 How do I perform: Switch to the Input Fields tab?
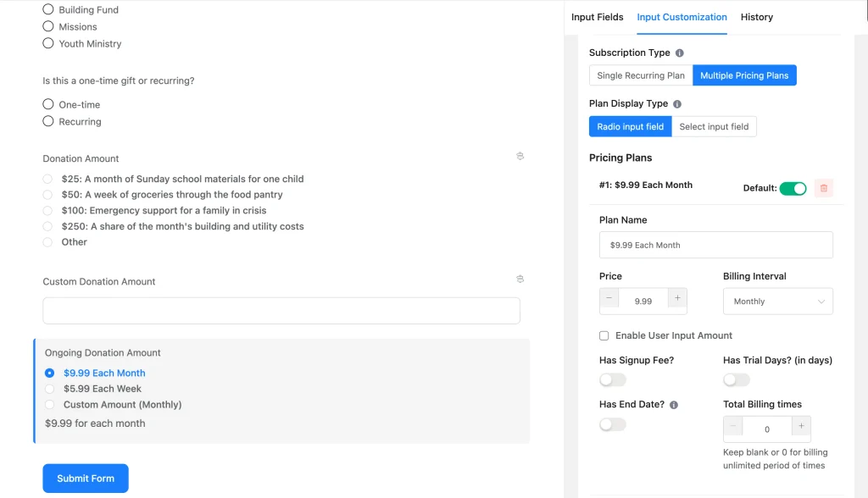(x=598, y=17)
